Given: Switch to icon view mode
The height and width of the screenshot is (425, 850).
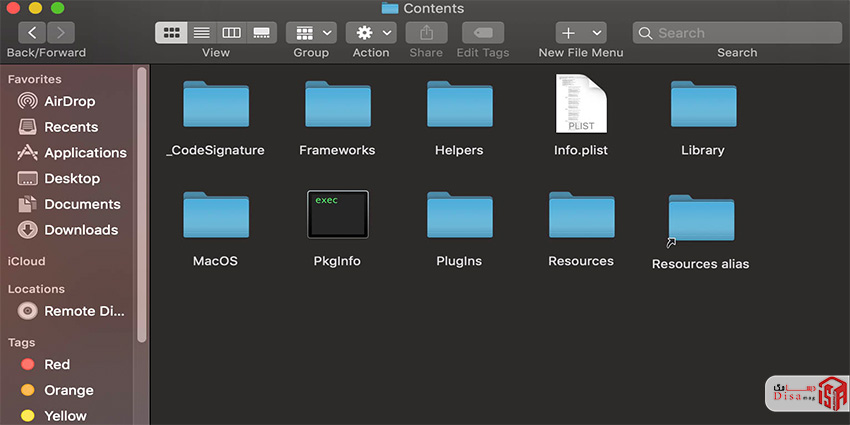Looking at the screenshot, I should pyautogui.click(x=172, y=33).
